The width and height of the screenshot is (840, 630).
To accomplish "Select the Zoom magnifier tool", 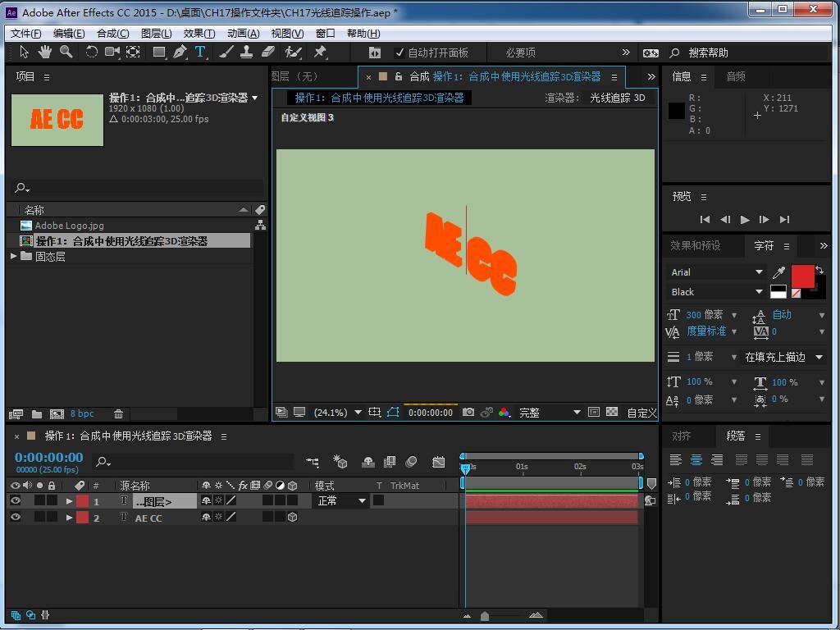I will (66, 52).
